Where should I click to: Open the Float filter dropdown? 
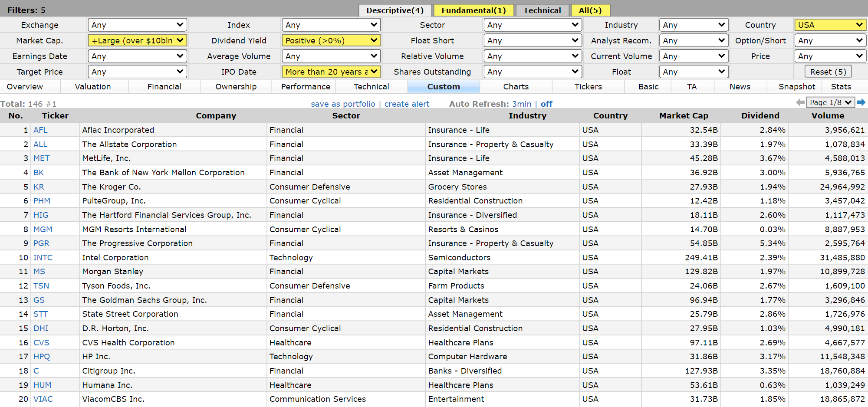click(x=694, y=72)
